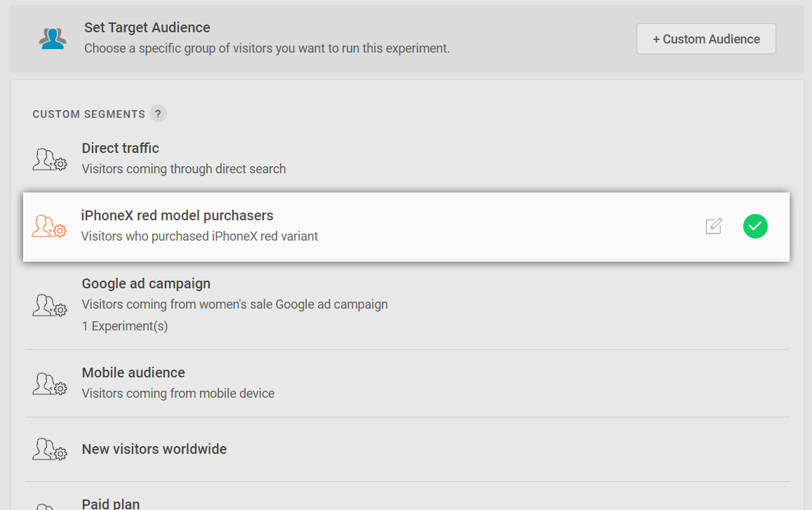Click the Direct traffic segment icon
The height and width of the screenshot is (510, 812).
coord(50,159)
